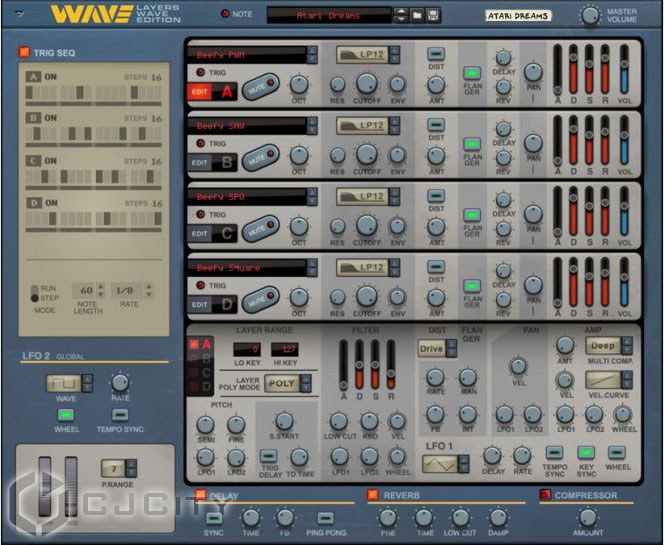Toggle sequencer track A ON button
Viewport: 664px width, 545px height.
33,77
